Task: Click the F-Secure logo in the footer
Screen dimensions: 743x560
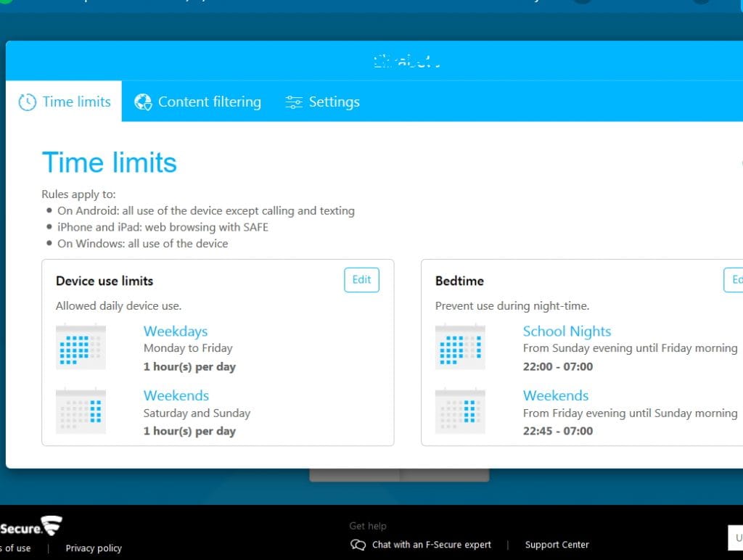Action: [x=30, y=527]
